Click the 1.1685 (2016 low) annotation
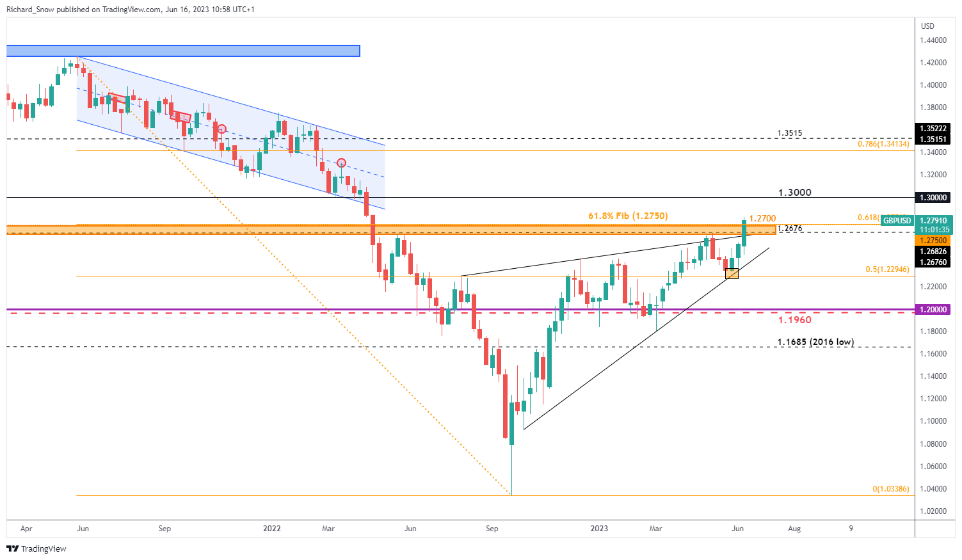Viewport: 962px width, 560px height. pos(815,342)
